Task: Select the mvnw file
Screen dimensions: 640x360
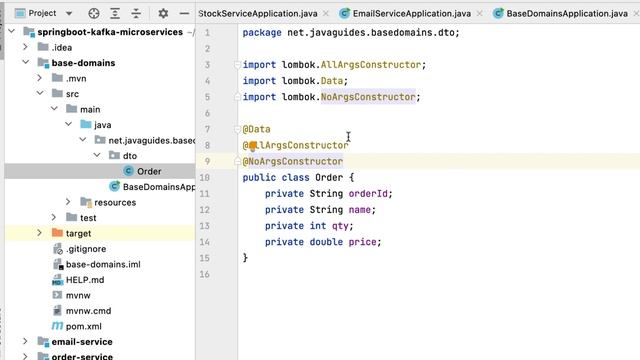Action: pos(78,296)
